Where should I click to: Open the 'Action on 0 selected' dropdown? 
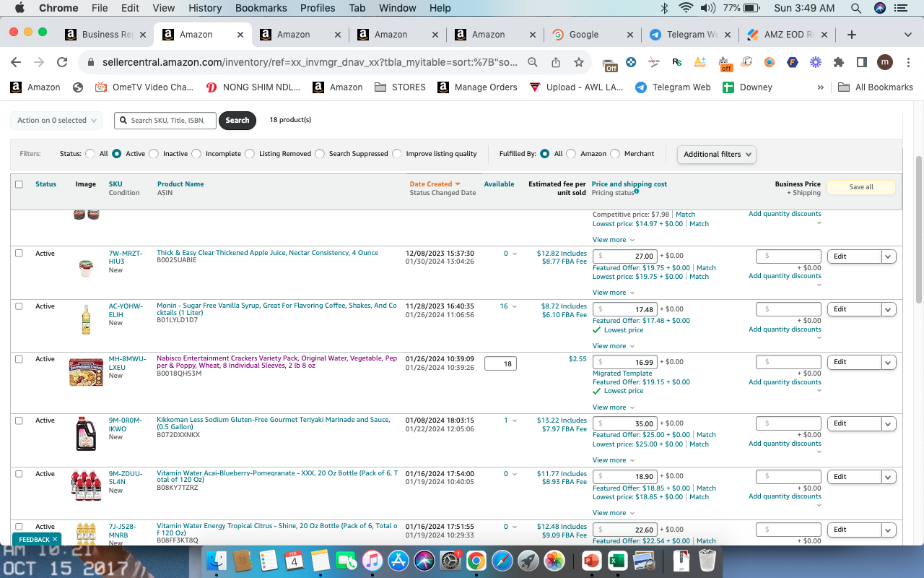click(56, 121)
